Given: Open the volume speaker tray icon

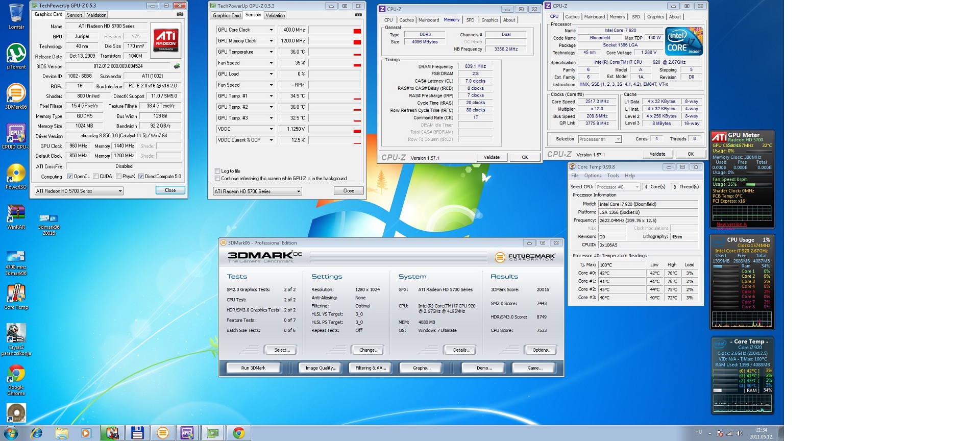Looking at the screenshot, I should tap(739, 433).
